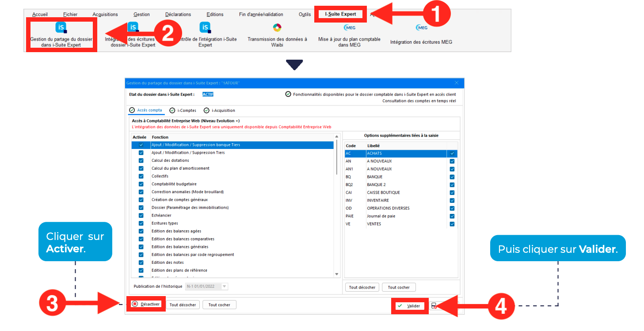Toggle the Echéancier checkbox

[141, 216]
